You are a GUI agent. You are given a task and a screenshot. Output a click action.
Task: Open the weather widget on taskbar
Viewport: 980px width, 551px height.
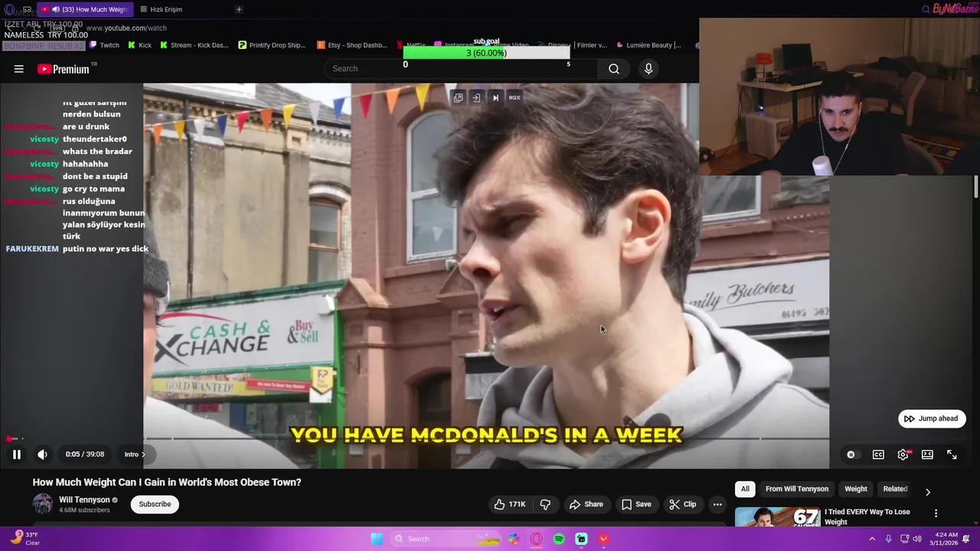click(x=24, y=539)
